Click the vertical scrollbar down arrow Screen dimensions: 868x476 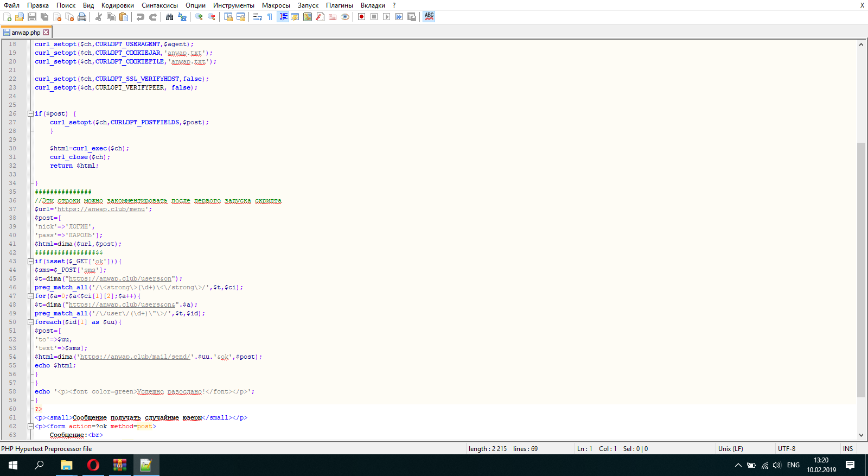[861, 435]
